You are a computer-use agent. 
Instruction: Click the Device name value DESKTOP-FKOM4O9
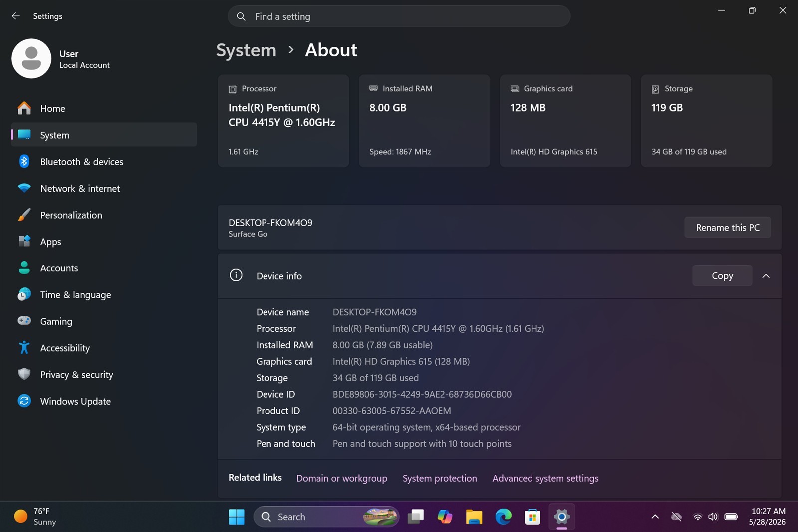[375, 312]
